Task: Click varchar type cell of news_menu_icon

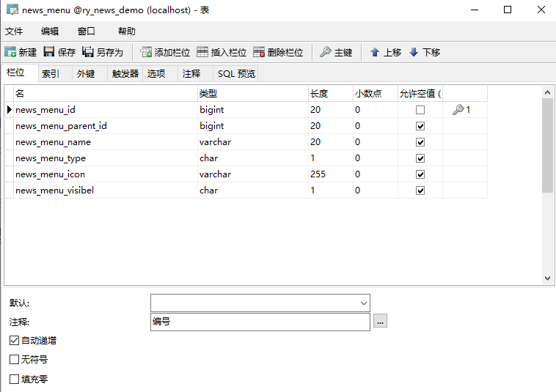Action: [x=253, y=174]
